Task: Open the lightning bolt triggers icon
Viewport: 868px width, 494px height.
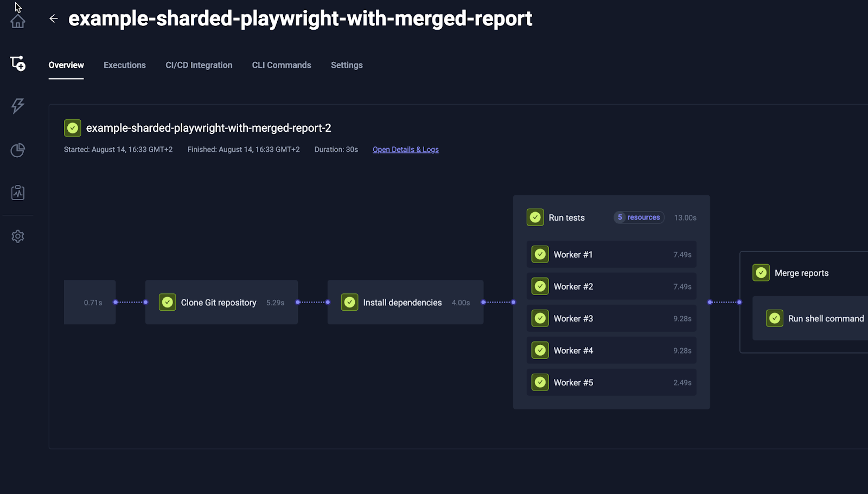Action: tap(18, 106)
